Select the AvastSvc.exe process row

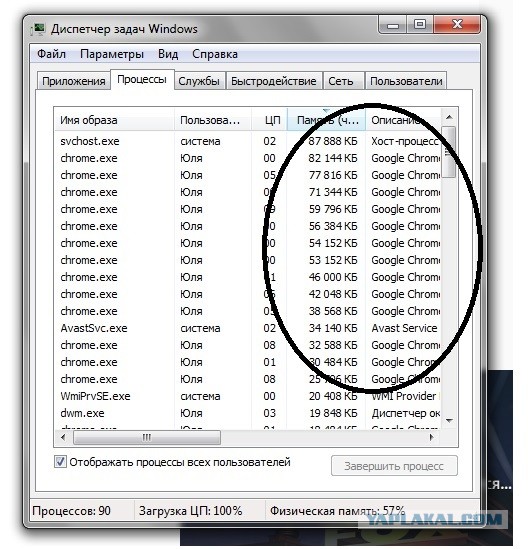click(248, 328)
